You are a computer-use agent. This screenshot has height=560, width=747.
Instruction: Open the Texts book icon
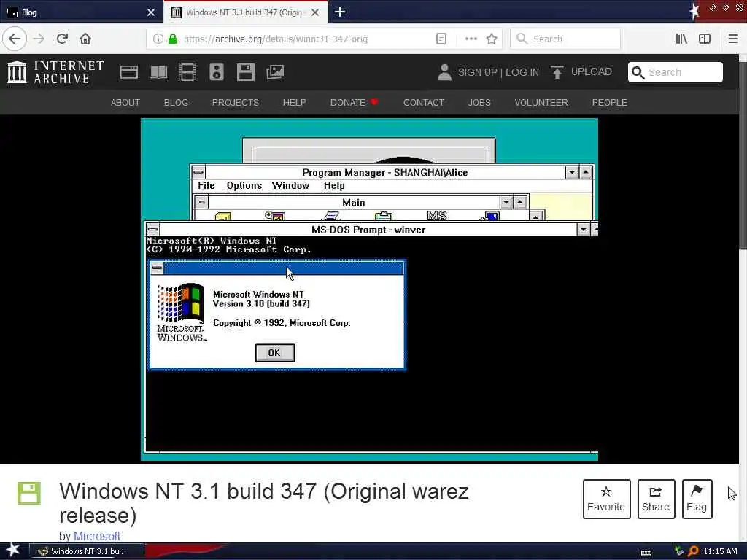pos(158,72)
